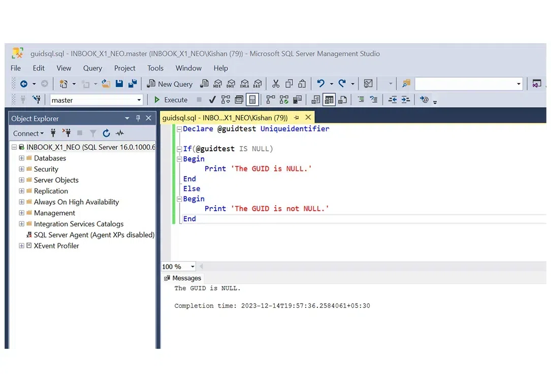Click the Save icon in toolbar
The width and height of the screenshot is (551, 392).
coord(119,84)
